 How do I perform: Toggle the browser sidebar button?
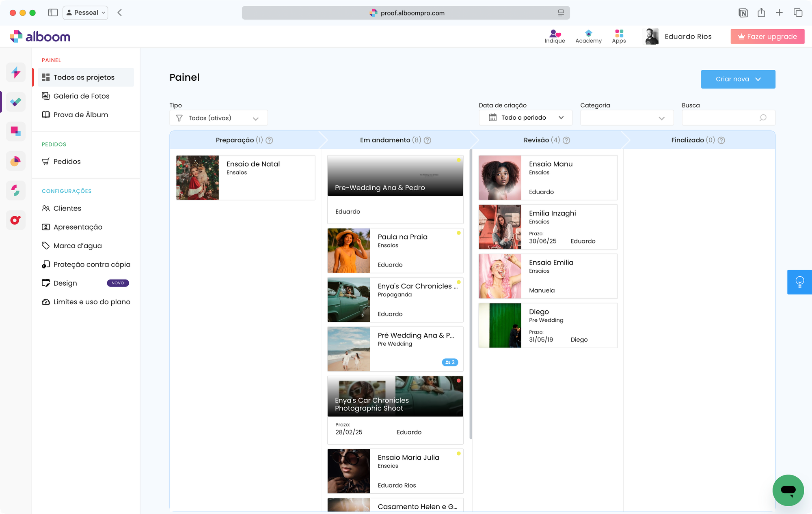pos(53,13)
